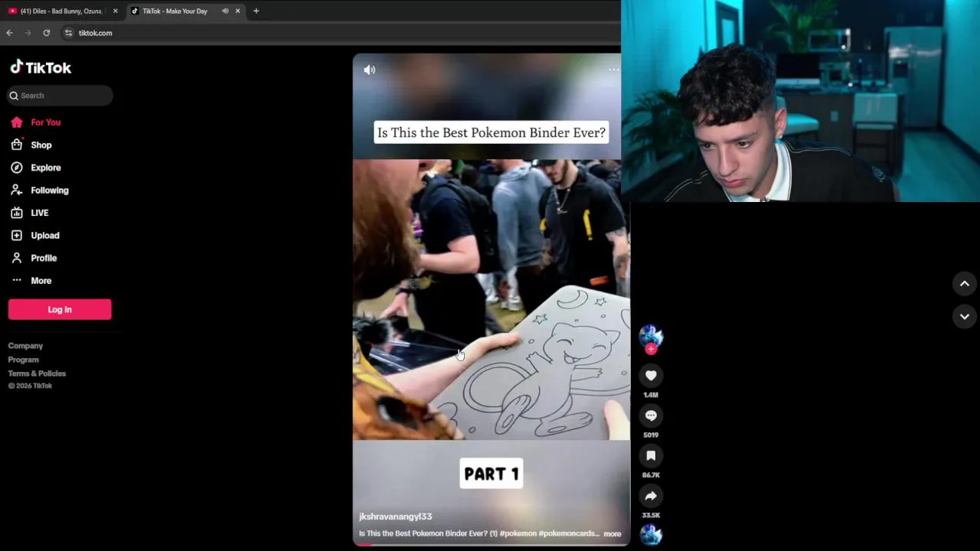This screenshot has width=980, height=551.
Task: Open a new browser tab
Action: (256, 11)
